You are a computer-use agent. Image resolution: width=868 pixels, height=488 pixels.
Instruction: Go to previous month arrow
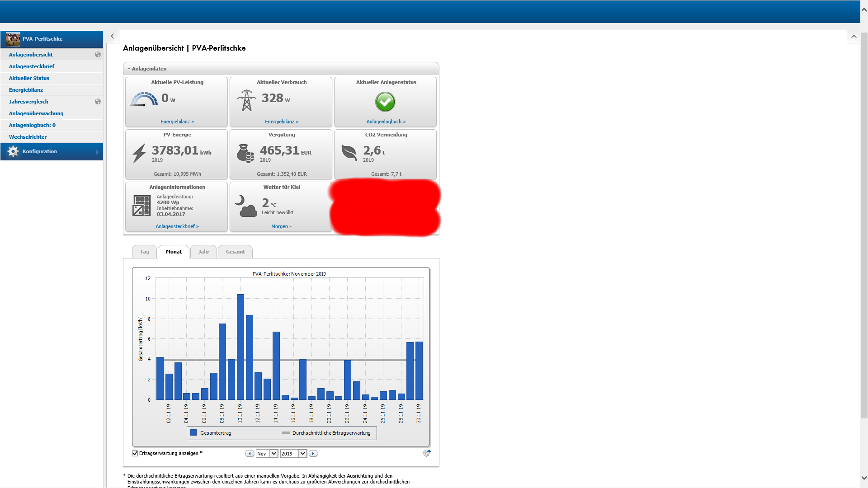tap(250, 454)
